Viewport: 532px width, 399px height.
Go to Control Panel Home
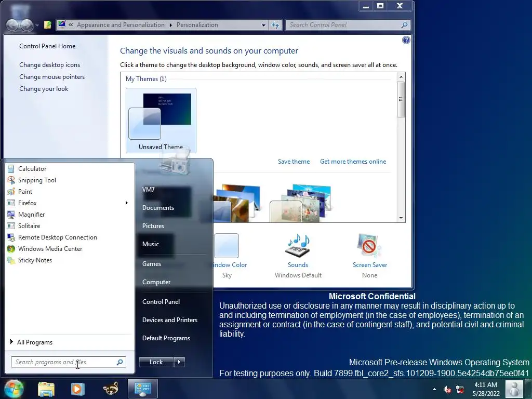tap(47, 46)
